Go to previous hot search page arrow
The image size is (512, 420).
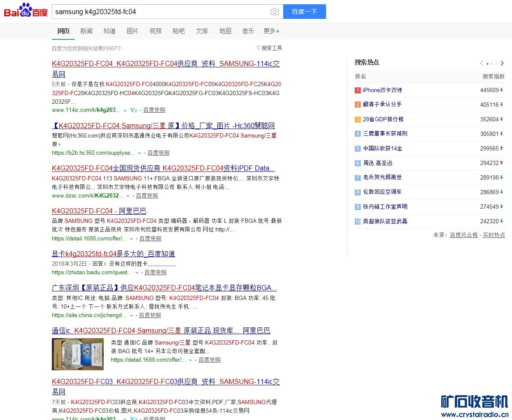click(481, 63)
